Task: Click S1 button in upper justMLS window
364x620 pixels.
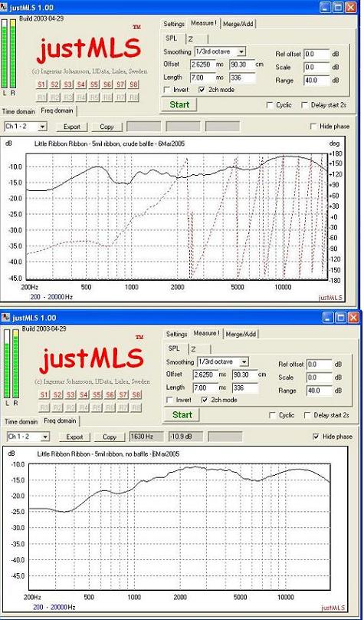Action: tap(41, 84)
